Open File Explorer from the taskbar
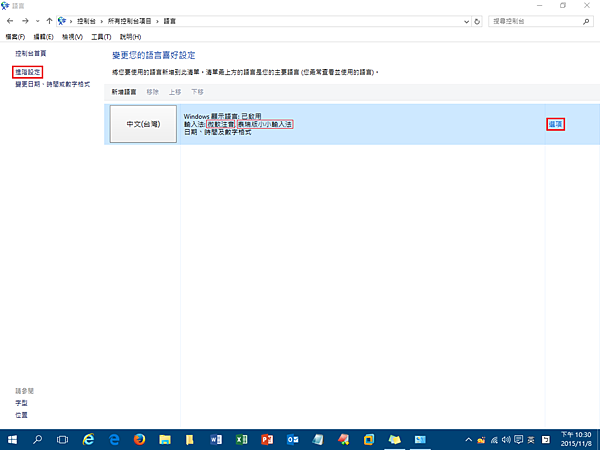This screenshot has width=600, height=450. click(165, 440)
